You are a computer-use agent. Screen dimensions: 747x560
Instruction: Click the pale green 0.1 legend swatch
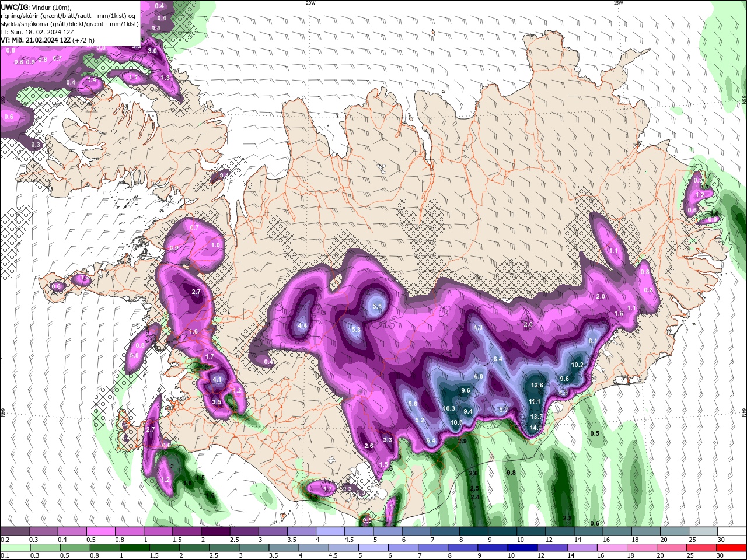pyautogui.click(x=15, y=548)
